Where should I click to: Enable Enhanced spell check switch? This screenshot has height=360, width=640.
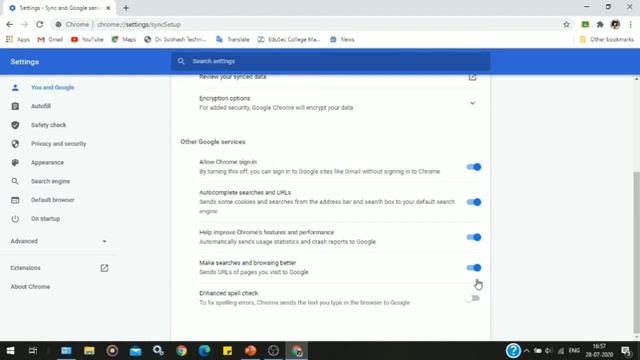point(473,298)
